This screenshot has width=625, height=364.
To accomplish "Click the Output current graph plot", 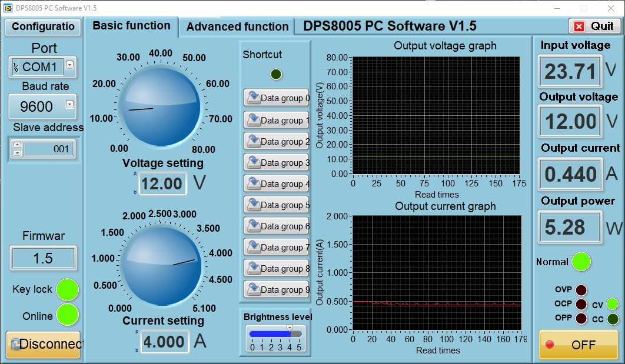I will tap(437, 273).
